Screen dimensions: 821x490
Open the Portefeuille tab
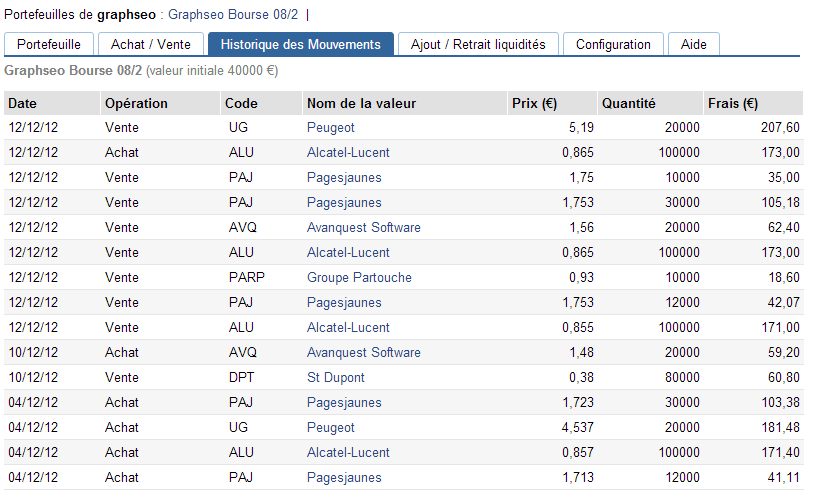coord(49,44)
